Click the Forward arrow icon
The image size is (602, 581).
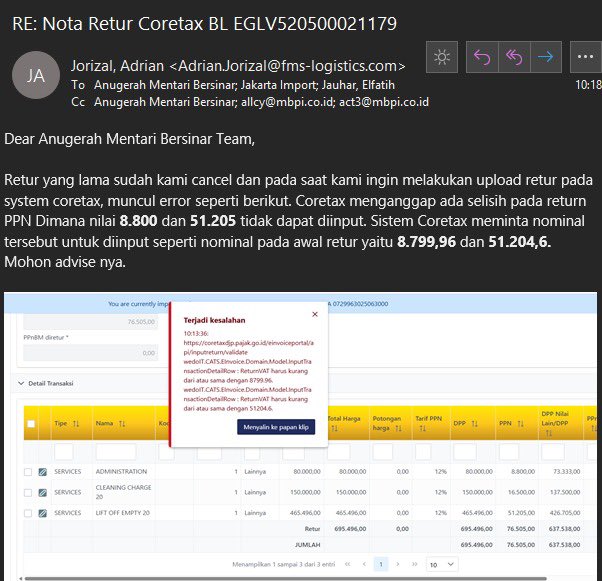[x=546, y=57]
